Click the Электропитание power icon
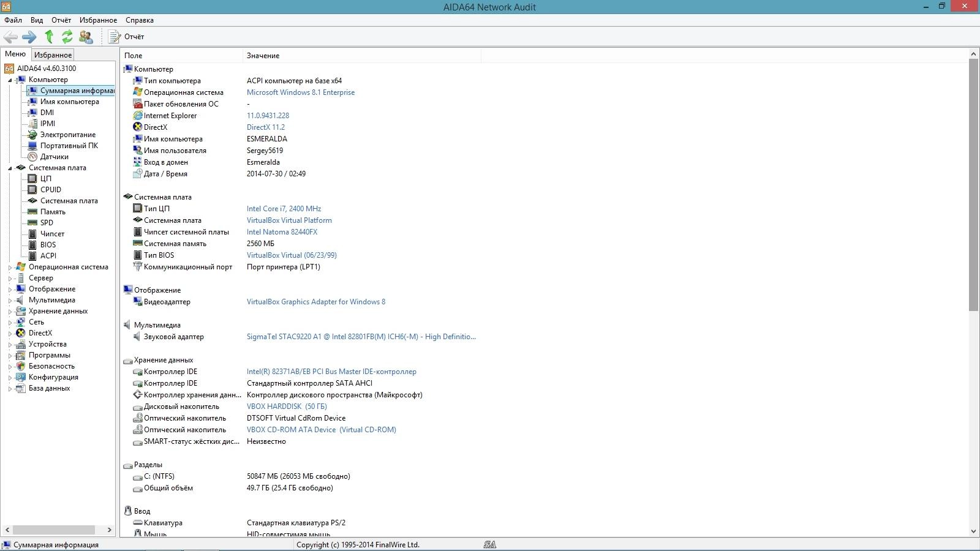Image resolution: width=980 pixels, height=551 pixels. 32,135
